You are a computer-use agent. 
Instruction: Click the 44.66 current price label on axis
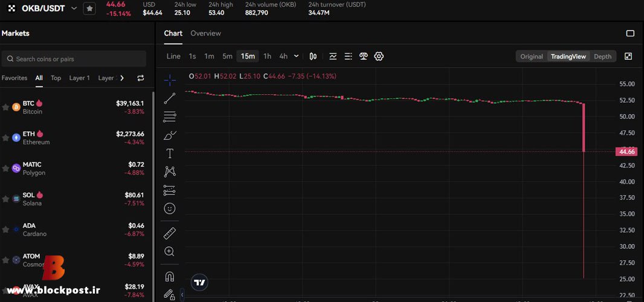[626, 152]
